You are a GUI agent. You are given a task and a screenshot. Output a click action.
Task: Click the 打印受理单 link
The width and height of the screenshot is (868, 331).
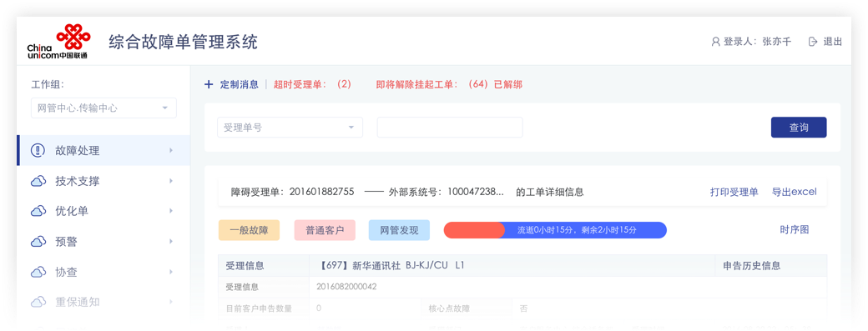734,193
